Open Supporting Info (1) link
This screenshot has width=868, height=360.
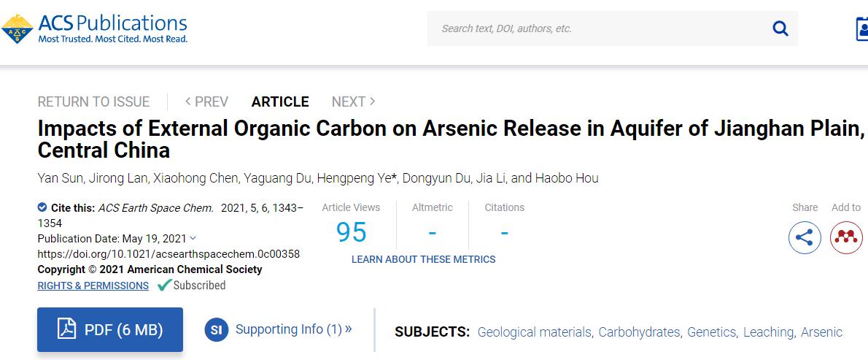point(293,329)
